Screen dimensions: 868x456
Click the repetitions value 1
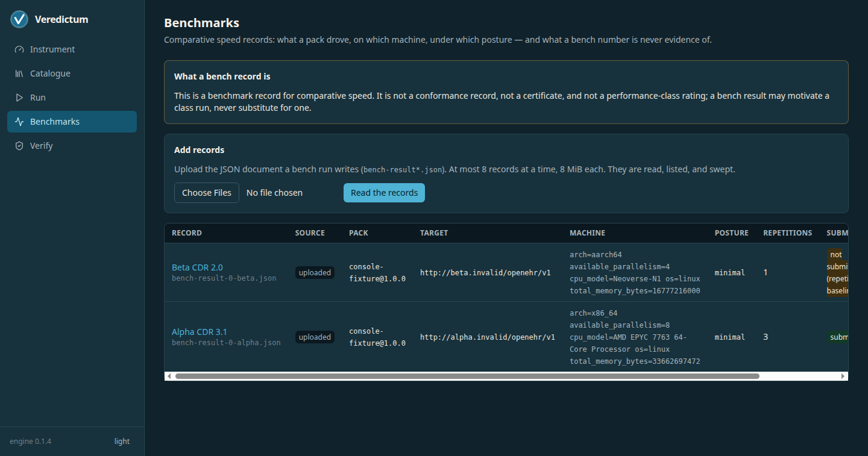(x=766, y=273)
